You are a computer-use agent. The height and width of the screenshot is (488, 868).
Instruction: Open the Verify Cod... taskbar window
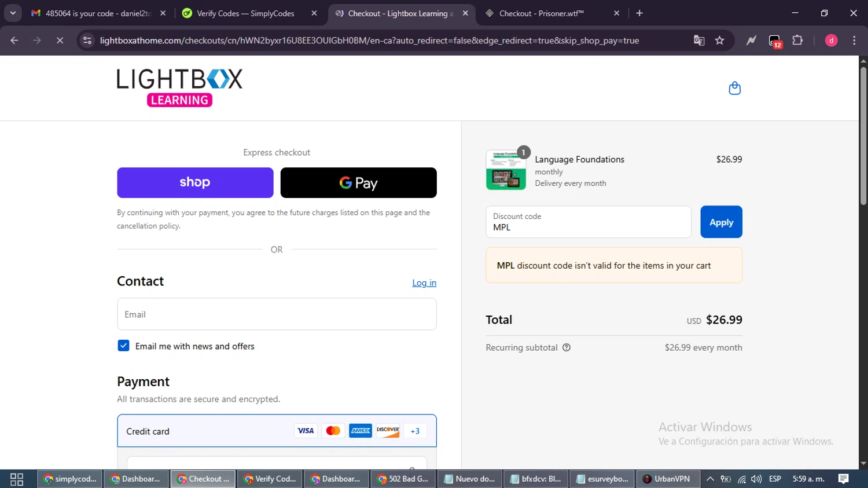pos(270,479)
